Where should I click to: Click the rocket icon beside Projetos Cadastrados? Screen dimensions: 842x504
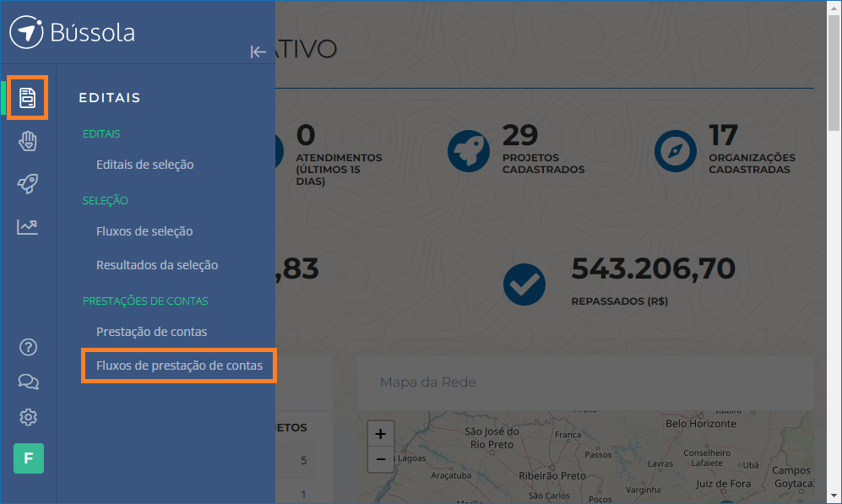tap(468, 151)
